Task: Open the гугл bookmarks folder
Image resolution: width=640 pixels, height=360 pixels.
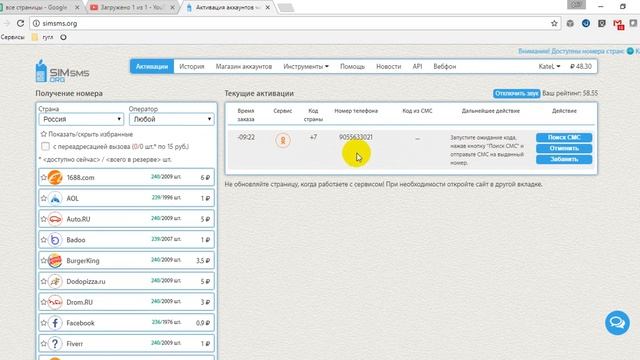Action: (x=43, y=37)
